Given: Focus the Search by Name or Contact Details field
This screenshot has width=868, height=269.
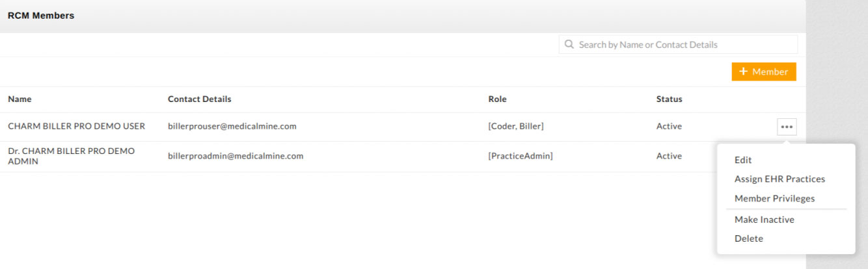Looking at the screenshot, I should (x=683, y=45).
